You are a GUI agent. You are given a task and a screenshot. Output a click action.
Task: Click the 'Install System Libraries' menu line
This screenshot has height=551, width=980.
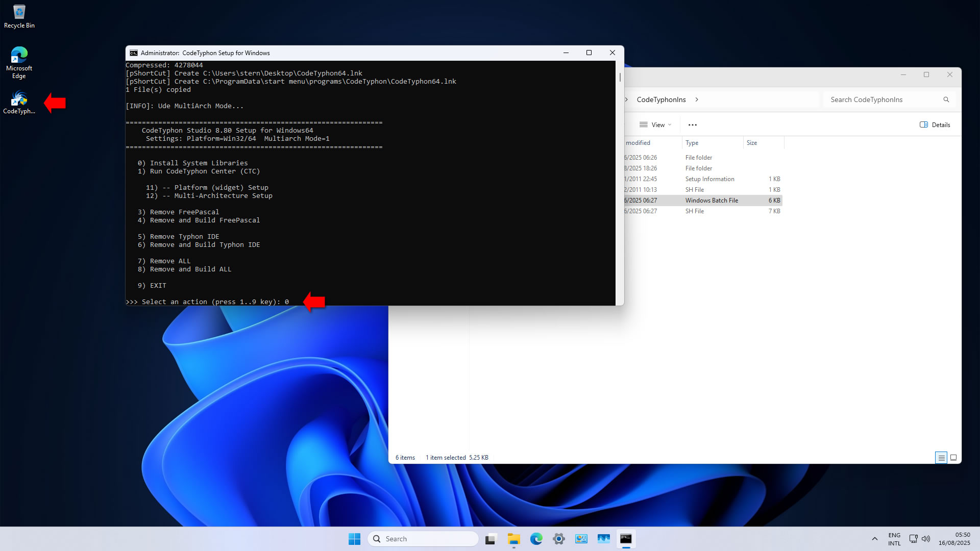[x=192, y=163]
